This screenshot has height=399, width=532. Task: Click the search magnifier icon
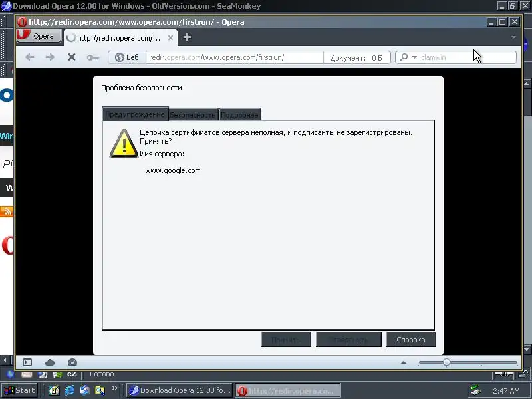[404, 57]
